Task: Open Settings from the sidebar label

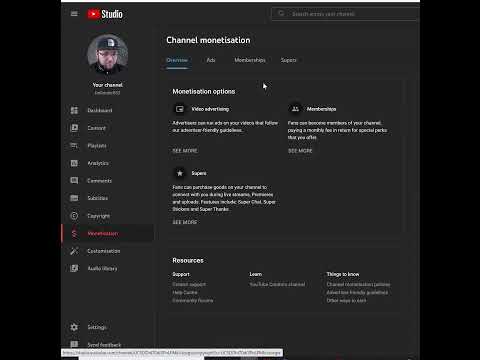Action: [x=97, y=327]
